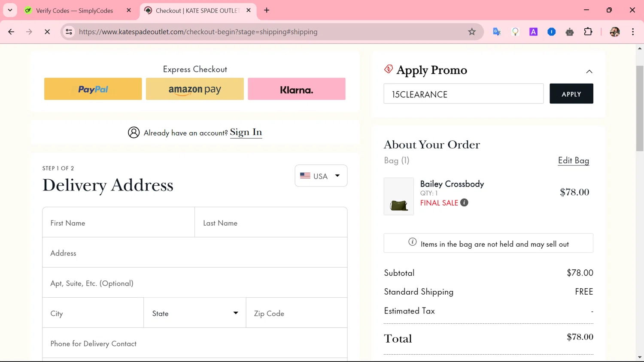The width and height of the screenshot is (644, 362).
Task: Apply the 15CLEARANCE promo code
Action: tap(571, 94)
